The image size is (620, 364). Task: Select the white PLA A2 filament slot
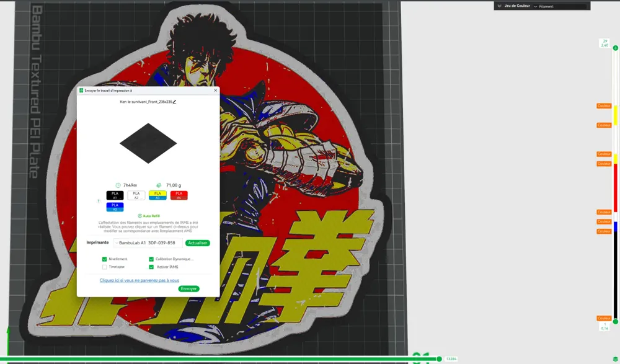click(136, 195)
